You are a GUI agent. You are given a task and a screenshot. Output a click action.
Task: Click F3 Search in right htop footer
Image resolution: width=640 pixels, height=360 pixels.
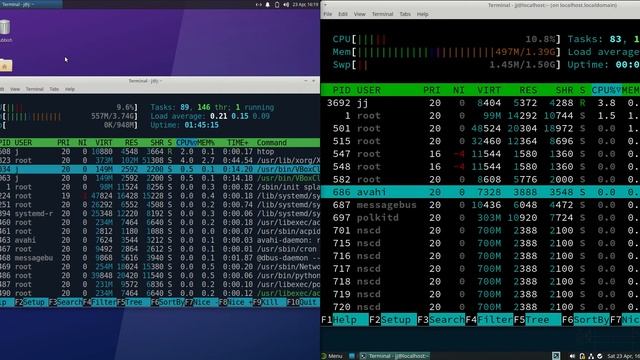coord(441,320)
